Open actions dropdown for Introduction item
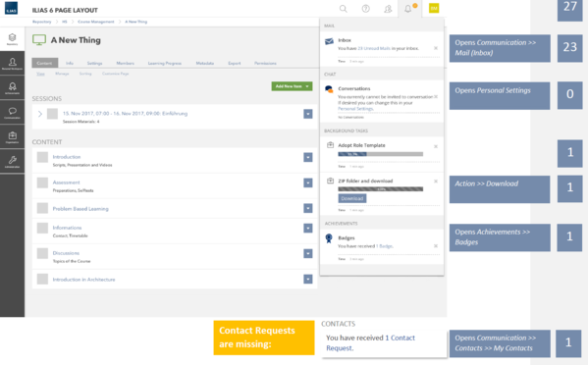 (308, 157)
